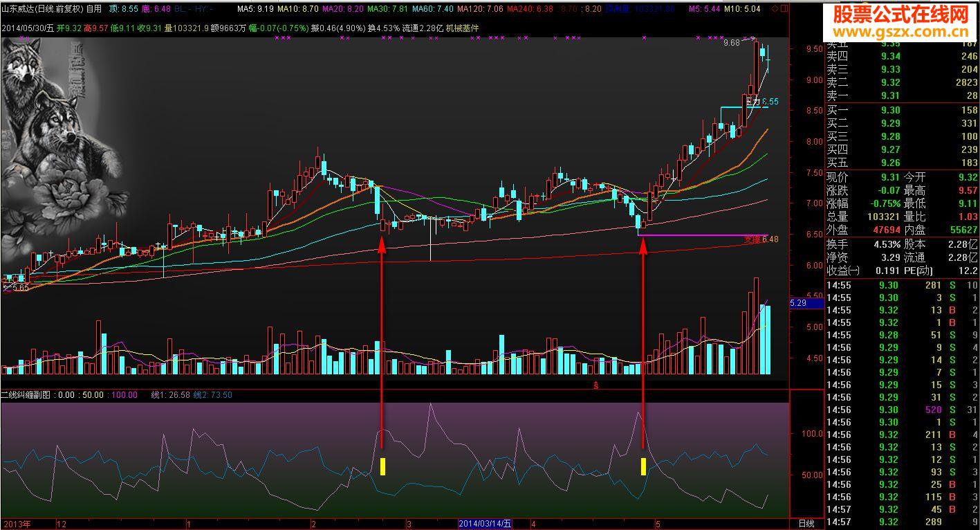The width and height of the screenshot is (980, 530).
Task: Select the MA5: 9.19 indicator label
Action: pos(255,10)
